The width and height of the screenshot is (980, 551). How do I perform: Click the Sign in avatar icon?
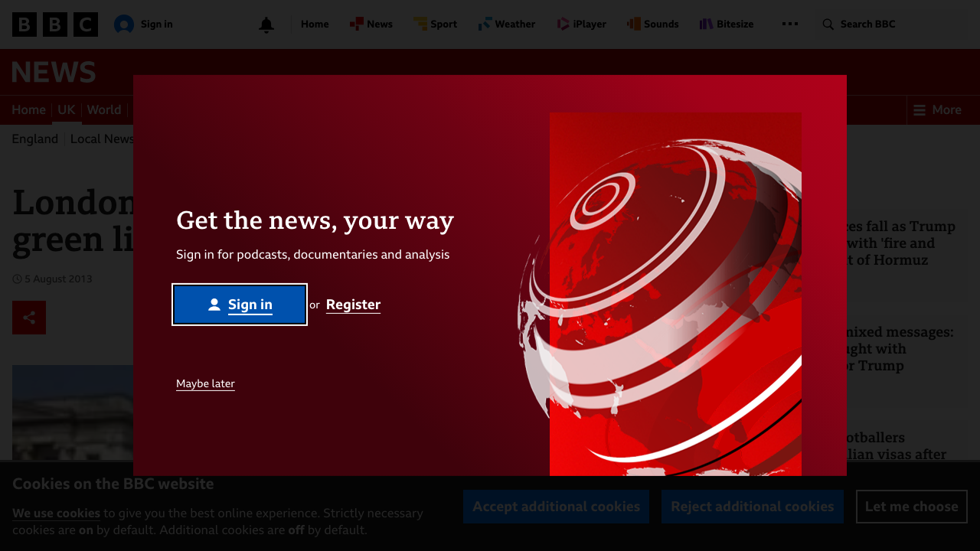[125, 24]
